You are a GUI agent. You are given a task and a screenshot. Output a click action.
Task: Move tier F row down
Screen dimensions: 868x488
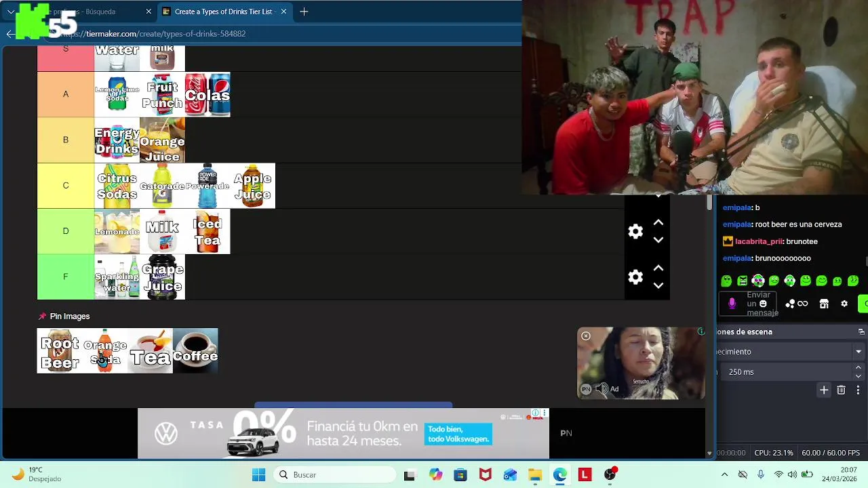(658, 285)
